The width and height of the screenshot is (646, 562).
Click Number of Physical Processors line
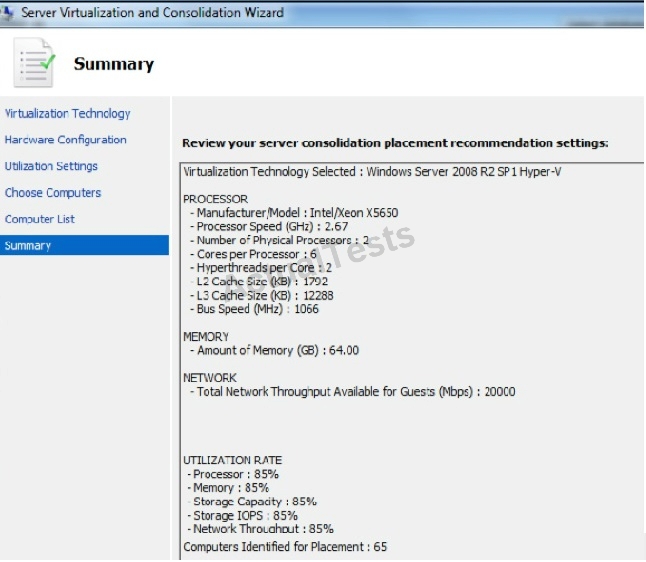279,240
